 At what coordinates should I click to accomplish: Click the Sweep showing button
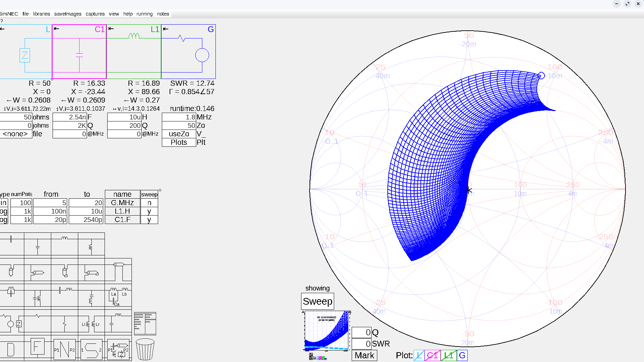[x=317, y=301]
